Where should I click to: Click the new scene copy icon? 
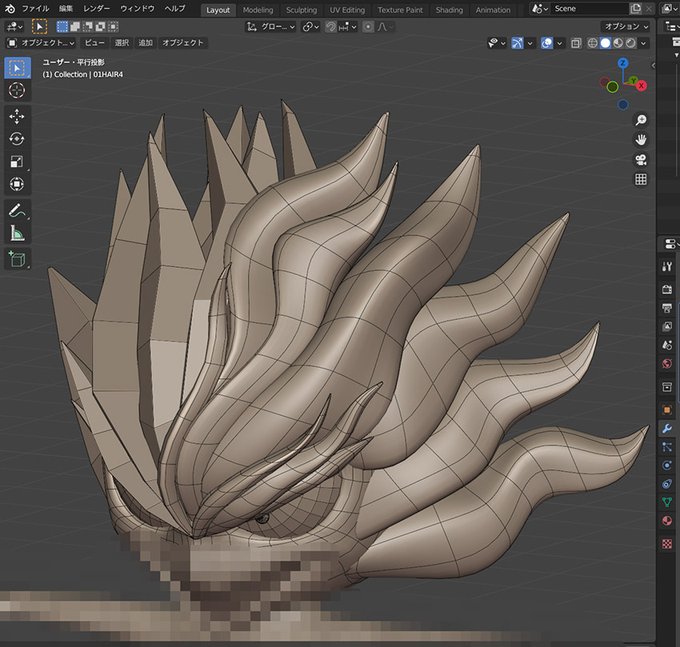coord(636,9)
